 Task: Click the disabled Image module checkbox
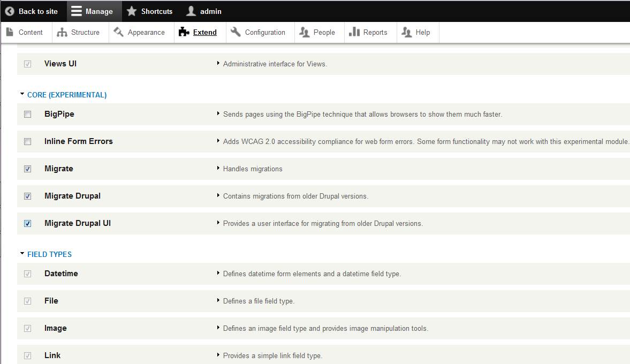(27, 328)
